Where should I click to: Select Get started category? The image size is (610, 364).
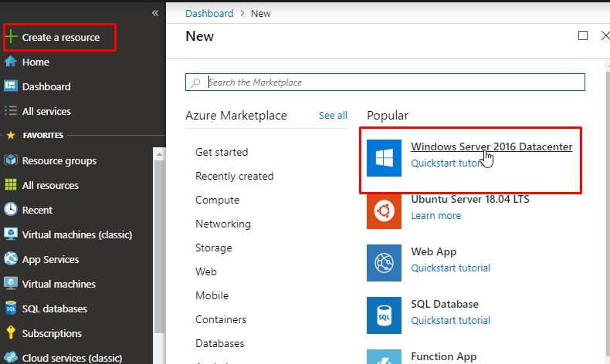pos(222,152)
